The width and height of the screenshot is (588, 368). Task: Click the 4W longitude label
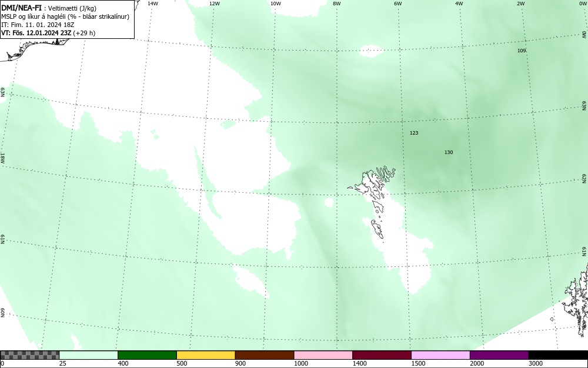(459, 4)
